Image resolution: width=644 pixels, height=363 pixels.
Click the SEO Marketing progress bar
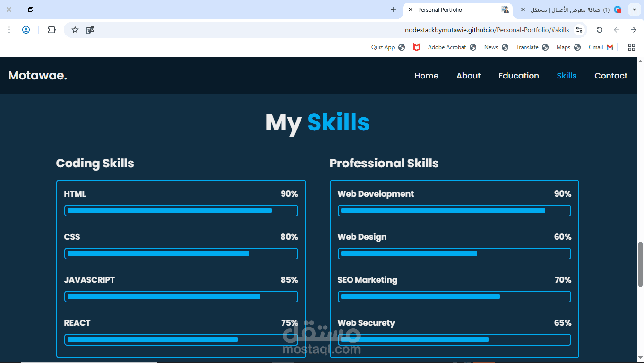pyautogui.click(x=455, y=297)
